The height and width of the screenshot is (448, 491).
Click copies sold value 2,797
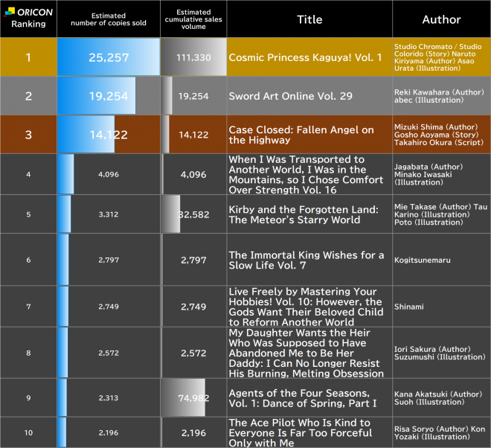pyautogui.click(x=109, y=260)
